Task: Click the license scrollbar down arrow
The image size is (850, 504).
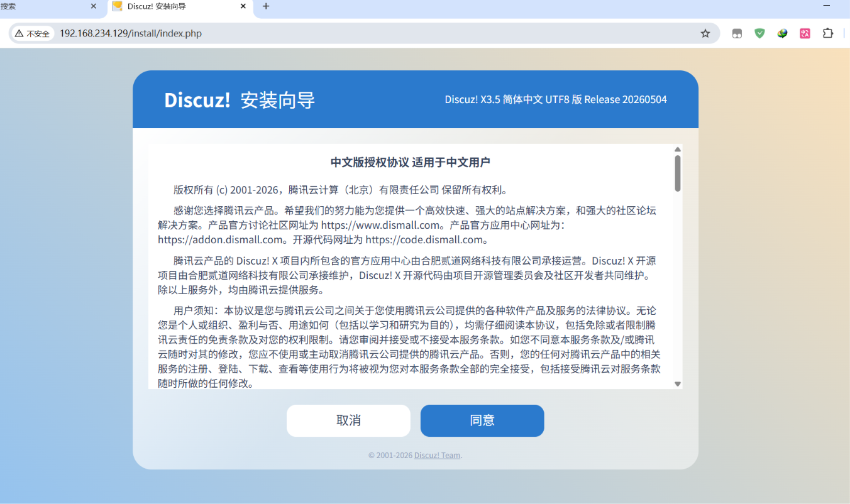Action: pos(678,384)
